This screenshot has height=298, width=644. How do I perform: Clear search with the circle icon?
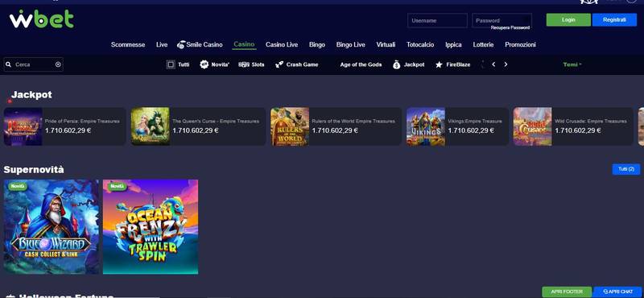pyautogui.click(x=58, y=64)
